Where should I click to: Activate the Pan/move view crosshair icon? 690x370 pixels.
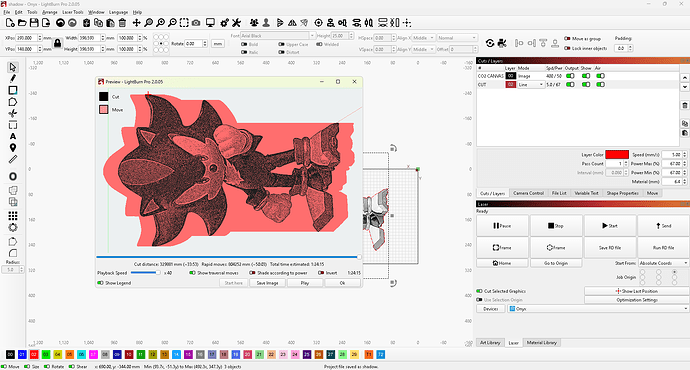(x=136, y=23)
